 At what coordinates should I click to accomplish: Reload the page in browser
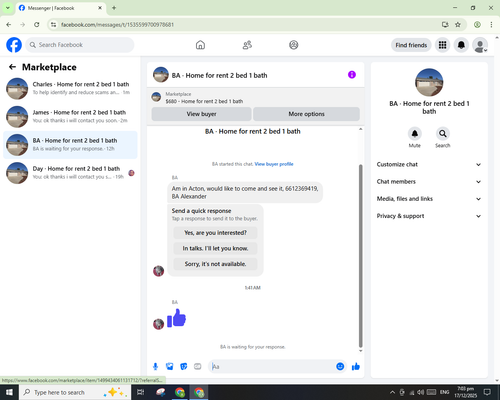[37, 25]
